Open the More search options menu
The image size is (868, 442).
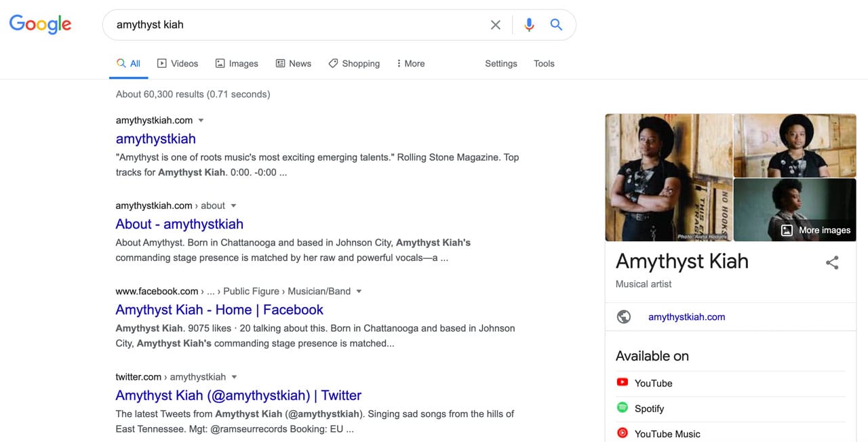click(410, 63)
